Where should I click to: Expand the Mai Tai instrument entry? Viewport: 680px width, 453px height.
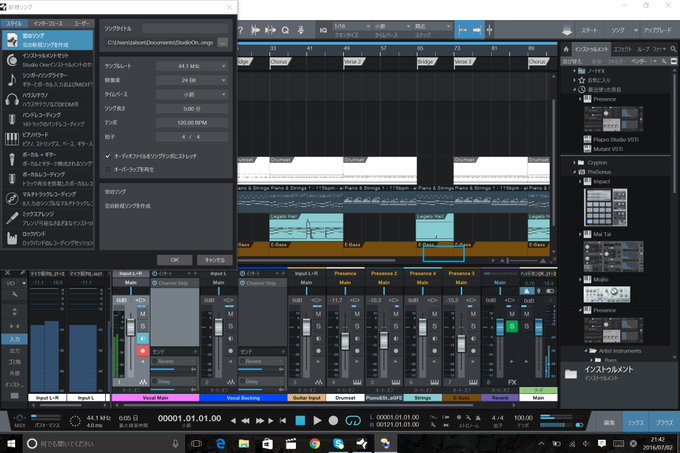[580, 235]
